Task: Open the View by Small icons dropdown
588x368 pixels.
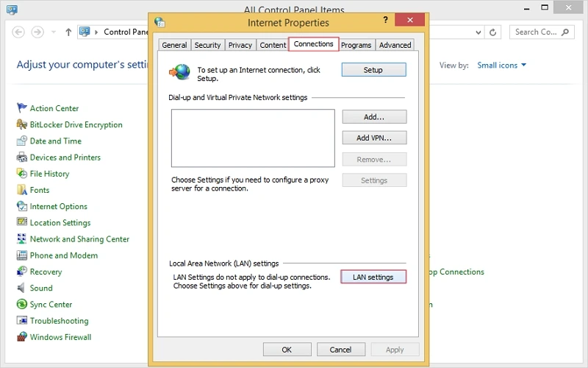Action: tap(501, 66)
